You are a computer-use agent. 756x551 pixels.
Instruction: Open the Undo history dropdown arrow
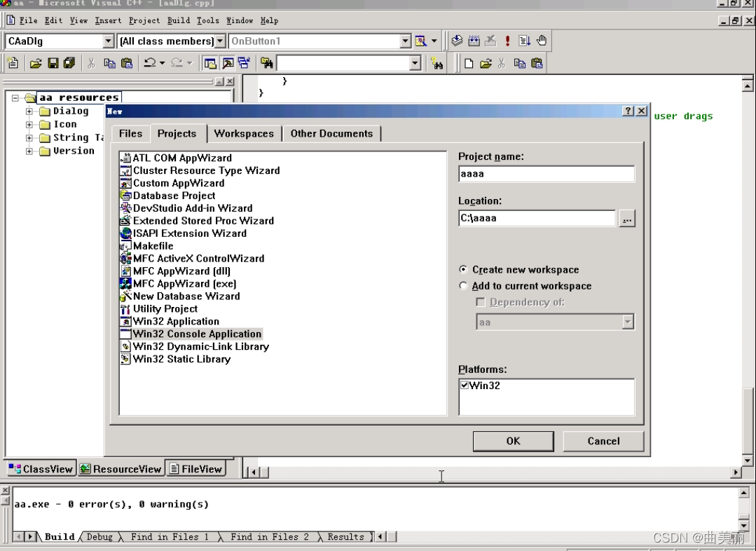pos(162,63)
